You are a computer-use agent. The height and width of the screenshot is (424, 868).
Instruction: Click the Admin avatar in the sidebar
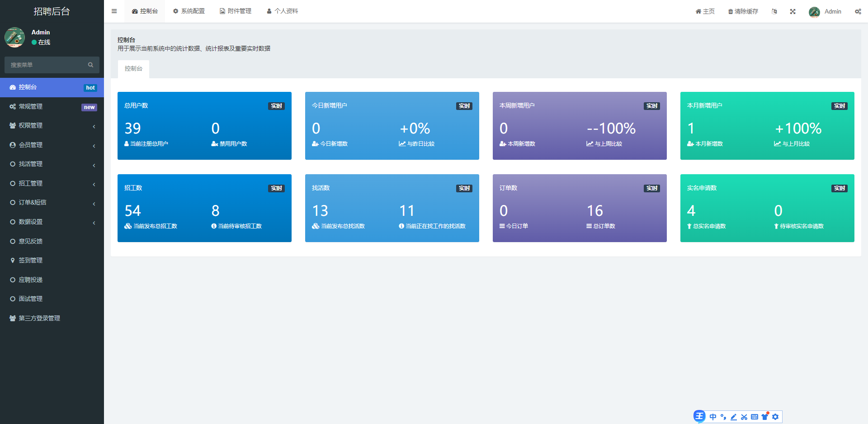tap(14, 37)
